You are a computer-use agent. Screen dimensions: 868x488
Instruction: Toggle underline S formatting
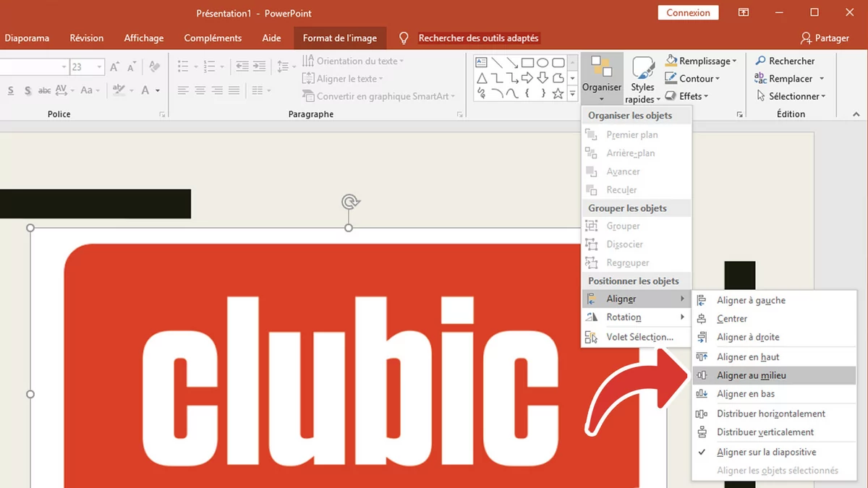click(x=11, y=90)
